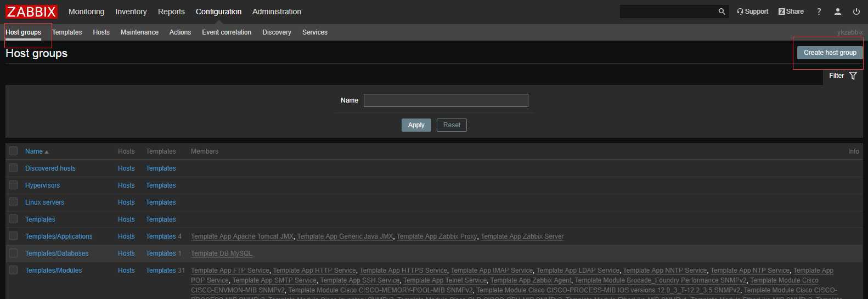This screenshot has height=299, width=868.
Task: Go to Maintenance section
Action: click(139, 32)
